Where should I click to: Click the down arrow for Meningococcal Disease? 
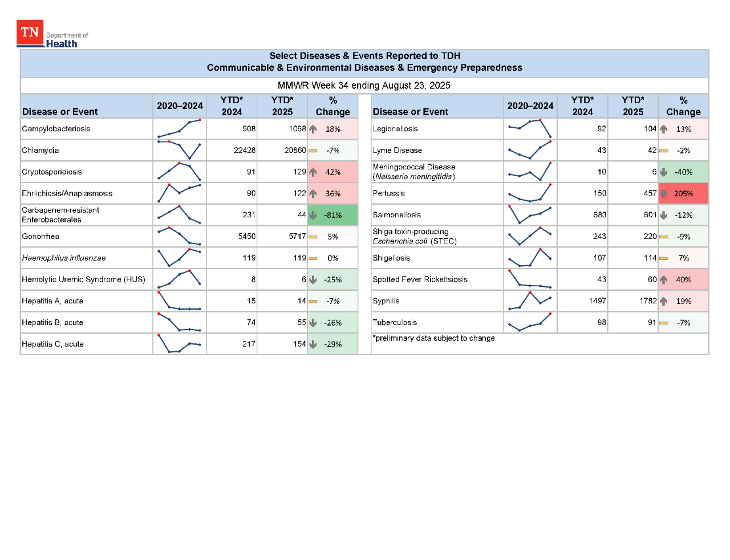coord(663,172)
